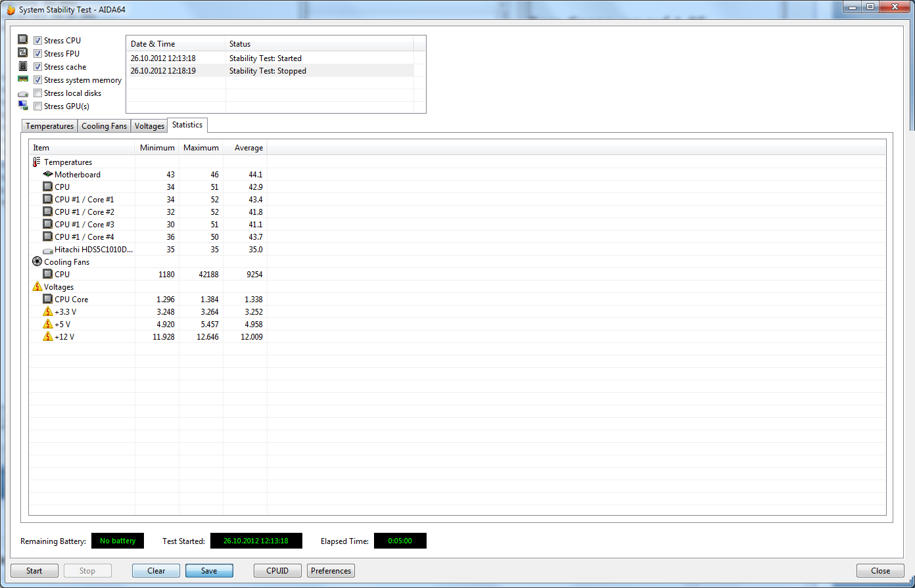Switch to the Voltages tab
Viewport: 915px width, 588px height.
(149, 126)
